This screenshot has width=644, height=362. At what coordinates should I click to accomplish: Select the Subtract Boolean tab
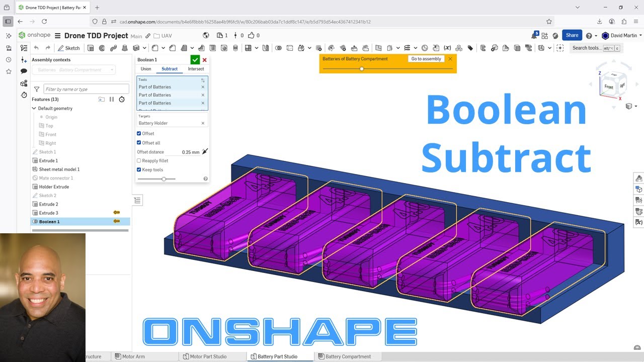pyautogui.click(x=170, y=69)
